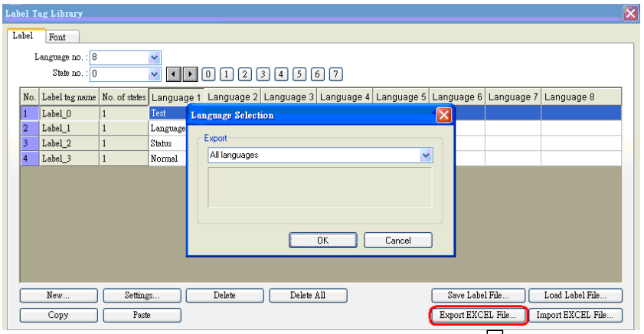Image resolution: width=644 pixels, height=334 pixels.
Task: Click the Language 8 cell of Label_1
Action: [x=581, y=128]
